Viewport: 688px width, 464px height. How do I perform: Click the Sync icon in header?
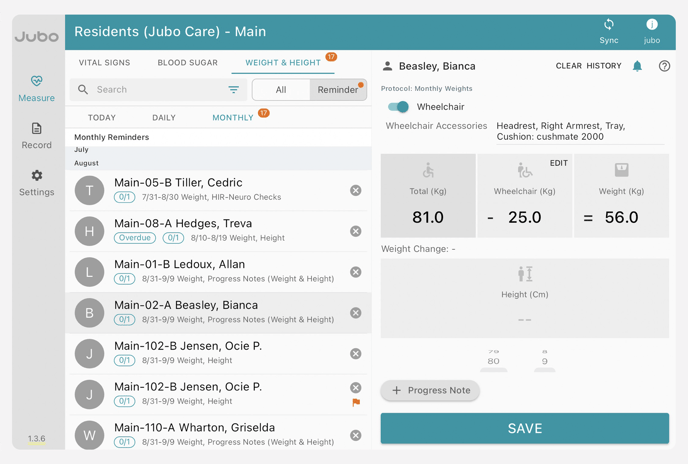(x=609, y=24)
